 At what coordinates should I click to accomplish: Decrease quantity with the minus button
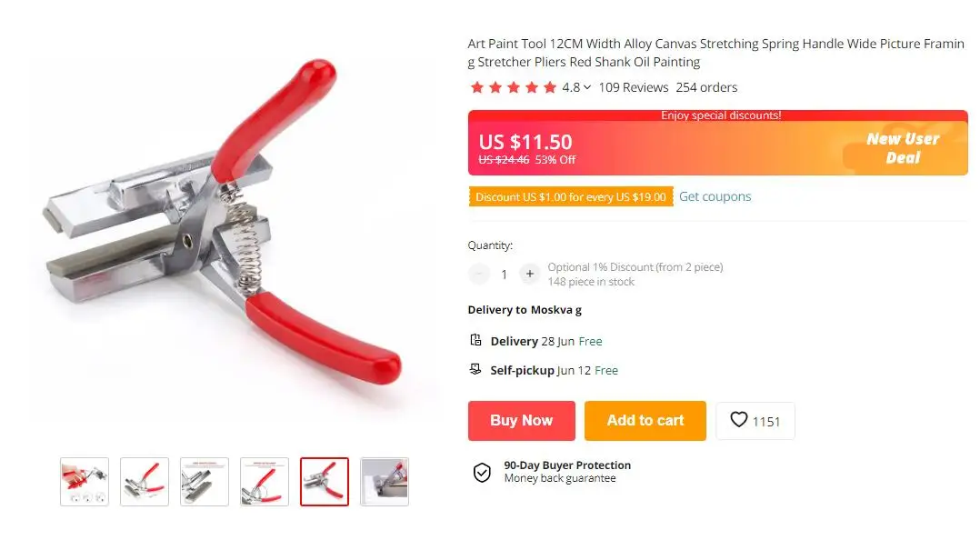[x=479, y=274]
